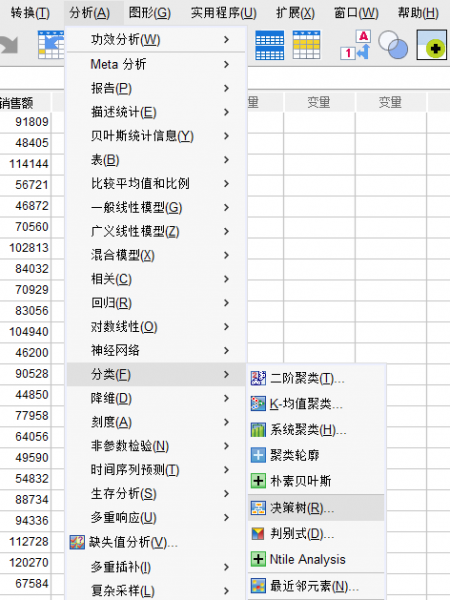Expand the 降维(D) submenu arrow
The image size is (450, 600).
click(227, 398)
